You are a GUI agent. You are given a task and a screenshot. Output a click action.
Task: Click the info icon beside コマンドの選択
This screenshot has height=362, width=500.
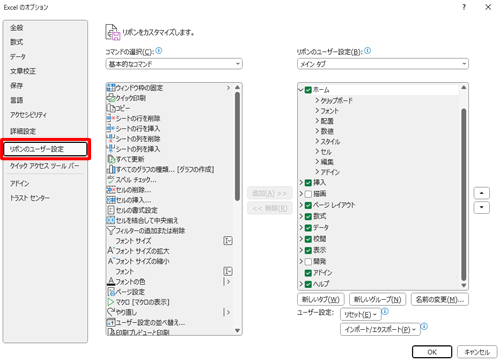[159, 51]
